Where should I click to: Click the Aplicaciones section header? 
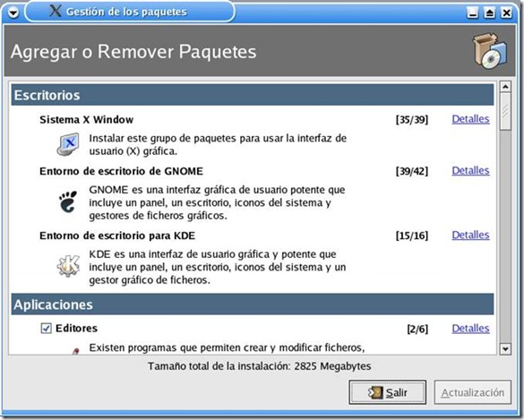pyautogui.click(x=253, y=304)
